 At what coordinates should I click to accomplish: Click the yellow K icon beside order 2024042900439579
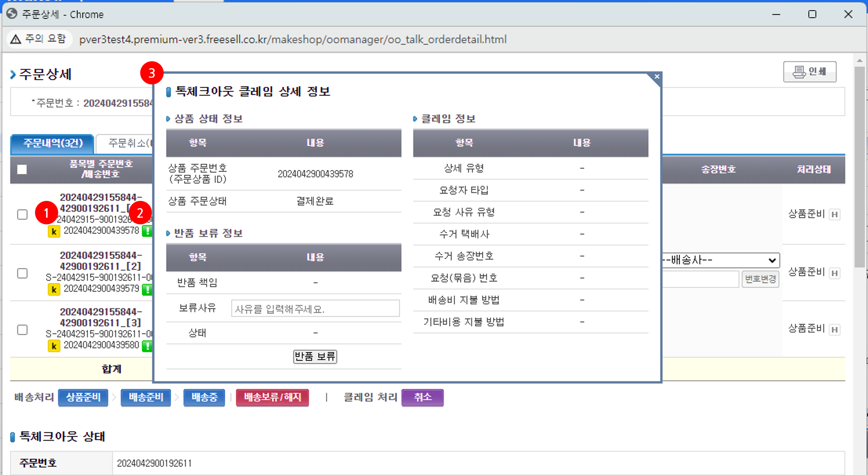tap(54, 289)
